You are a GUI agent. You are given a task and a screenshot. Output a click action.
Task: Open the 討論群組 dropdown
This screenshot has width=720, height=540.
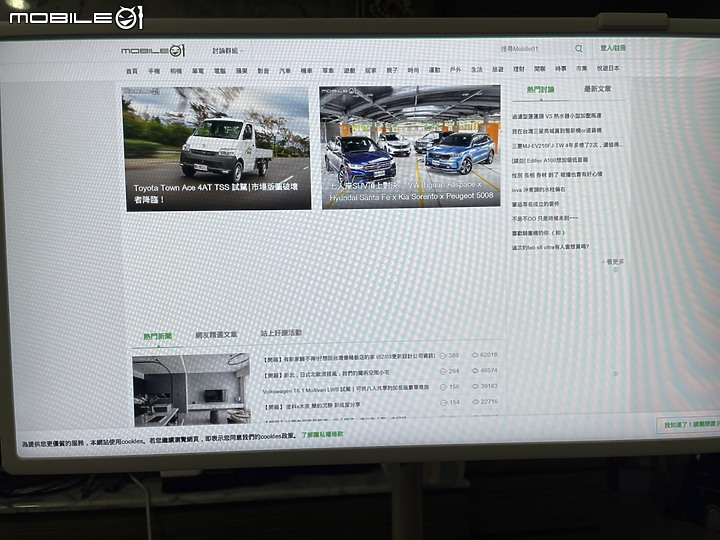[x=227, y=51]
